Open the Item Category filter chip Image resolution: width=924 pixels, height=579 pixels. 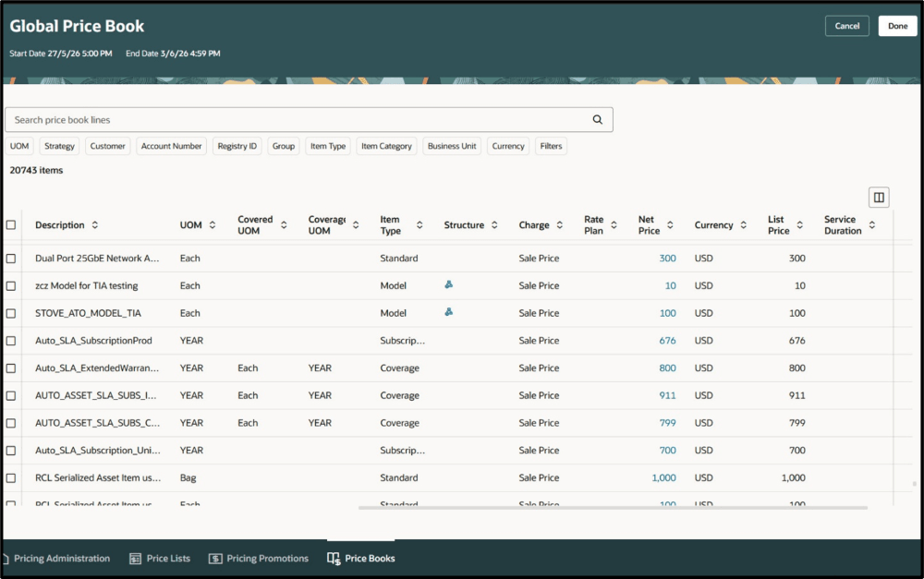pos(386,146)
